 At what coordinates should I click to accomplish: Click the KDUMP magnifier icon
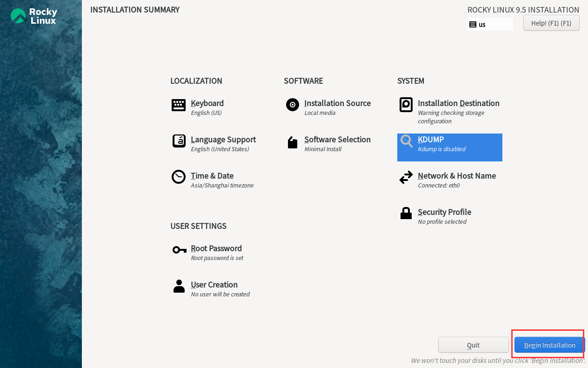407,141
